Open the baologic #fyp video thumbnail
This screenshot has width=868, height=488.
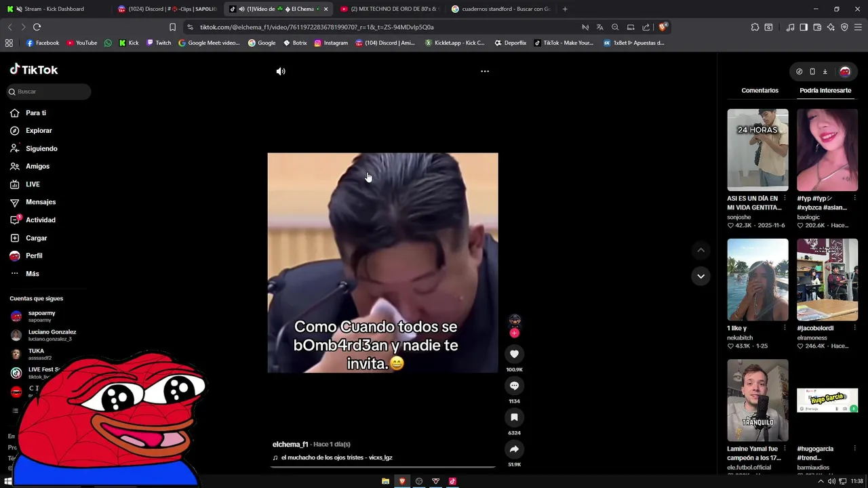click(827, 150)
